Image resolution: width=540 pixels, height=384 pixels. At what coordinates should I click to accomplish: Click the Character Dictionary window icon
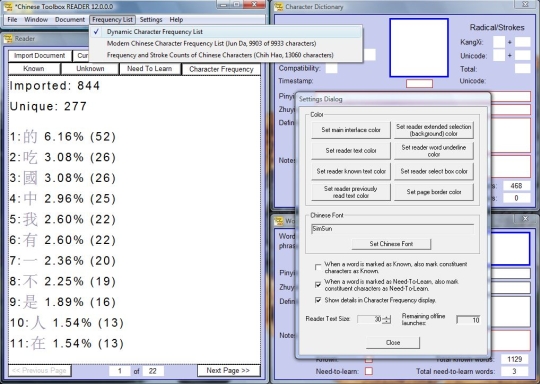(279, 6)
